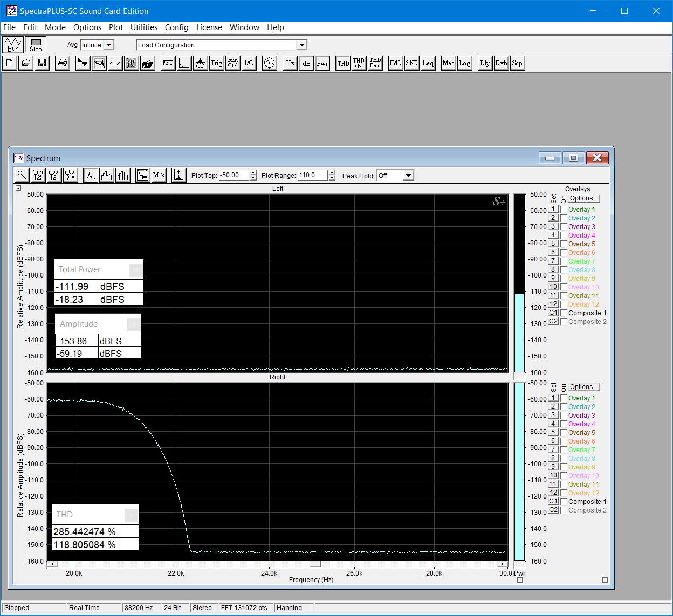Click the FFT settings toolbar icon
The height and width of the screenshot is (616, 673).
click(x=168, y=63)
